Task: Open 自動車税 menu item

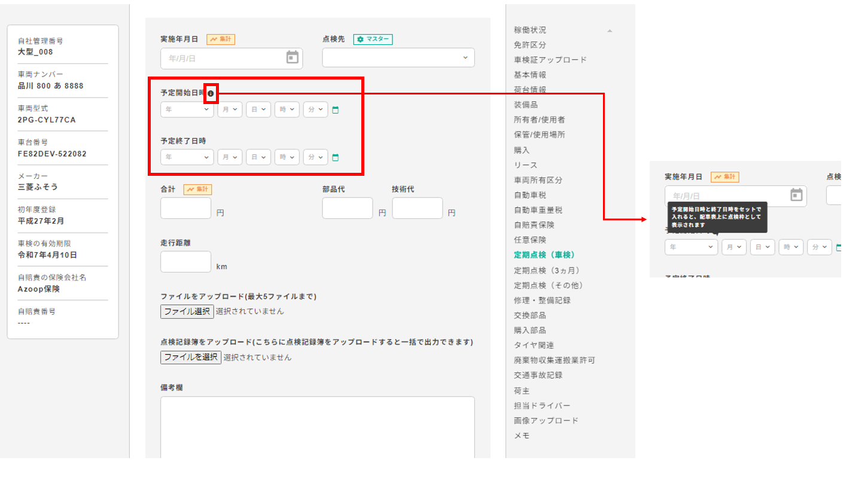Action: coord(530,195)
